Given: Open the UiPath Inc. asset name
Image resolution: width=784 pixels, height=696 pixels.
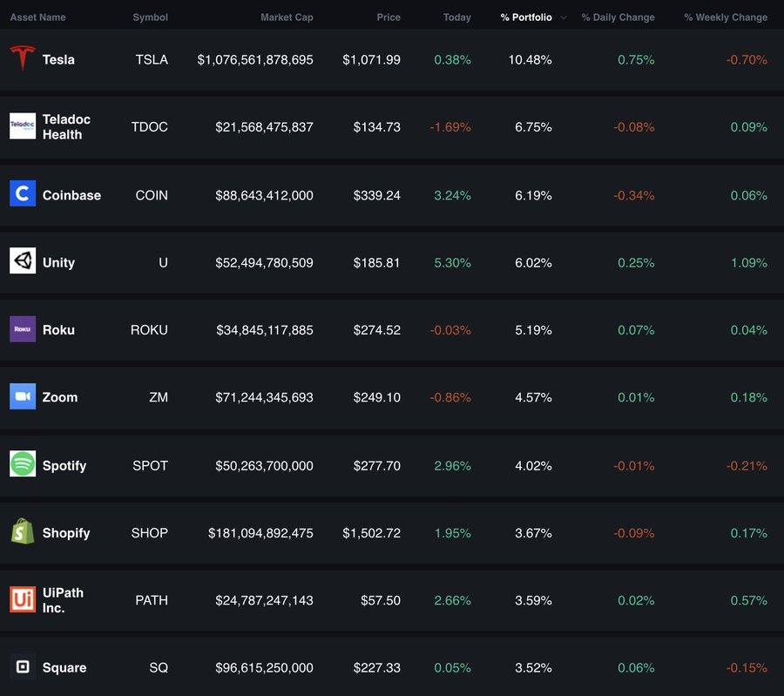Looking at the screenshot, I should coord(63,600).
